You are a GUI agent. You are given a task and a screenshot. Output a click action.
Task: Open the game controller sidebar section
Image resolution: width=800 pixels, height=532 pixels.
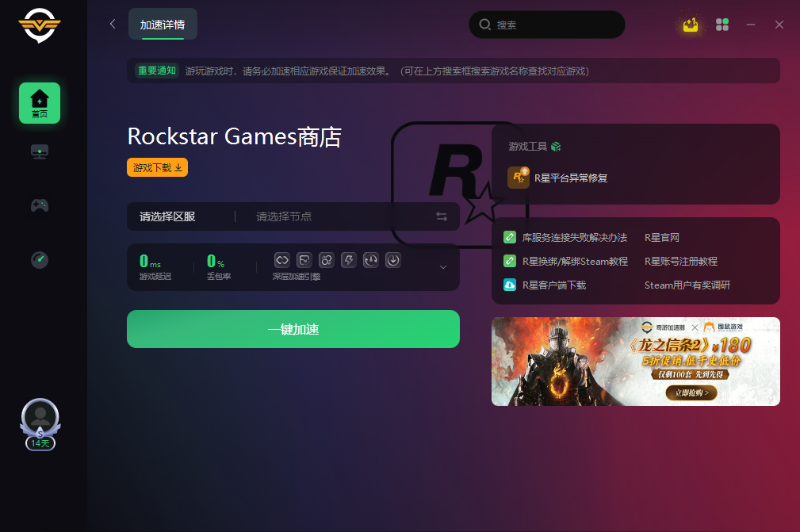tap(40, 205)
